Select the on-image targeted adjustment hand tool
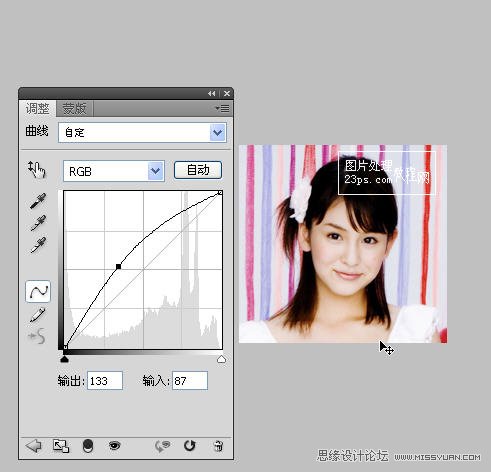 [36, 170]
